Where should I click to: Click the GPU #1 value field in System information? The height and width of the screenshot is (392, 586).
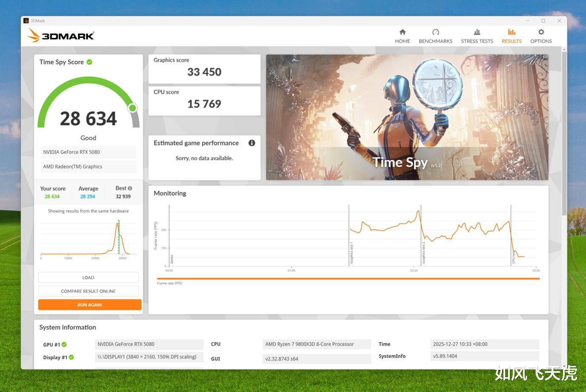(x=149, y=344)
